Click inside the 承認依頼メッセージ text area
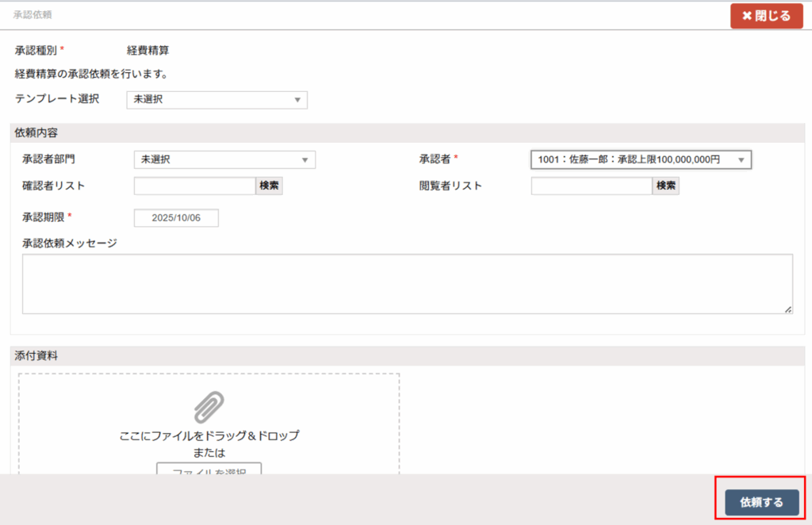Viewport: 812px width, 525px height. pos(406,283)
